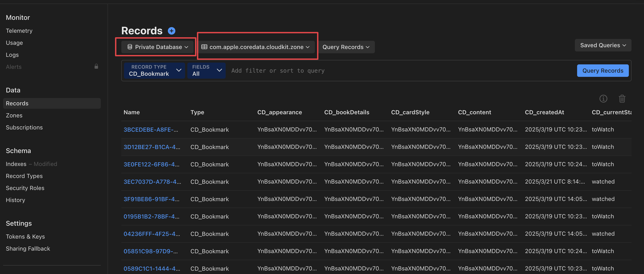Go to Zones in the sidebar
Viewport: 644px width, 274px height.
[x=14, y=115]
